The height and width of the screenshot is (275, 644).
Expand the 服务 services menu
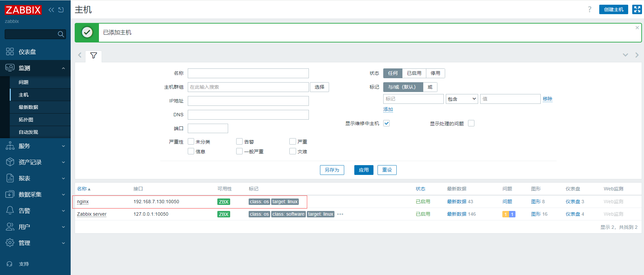coord(35,146)
